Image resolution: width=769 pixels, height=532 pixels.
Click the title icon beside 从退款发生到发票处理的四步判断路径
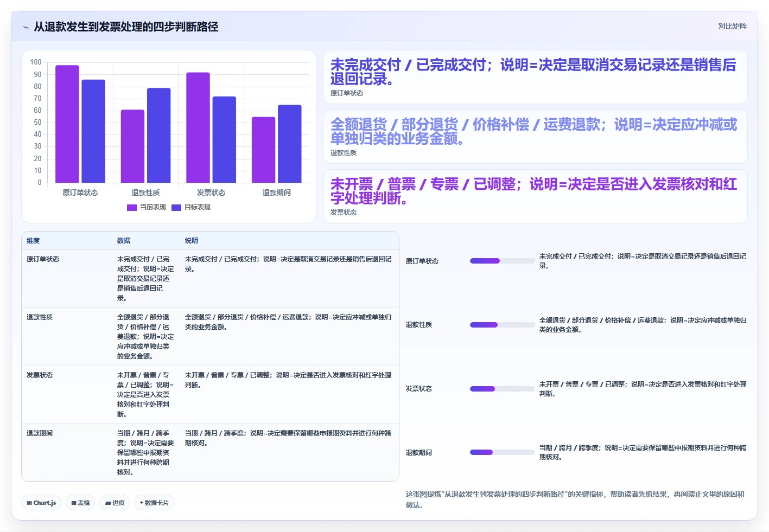[26, 27]
